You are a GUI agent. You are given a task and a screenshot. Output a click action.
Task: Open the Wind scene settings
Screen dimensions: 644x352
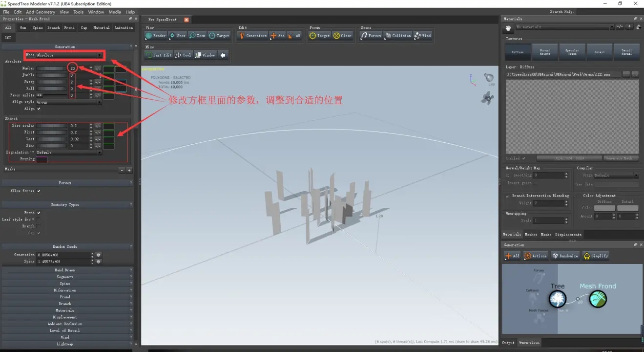tap(423, 36)
